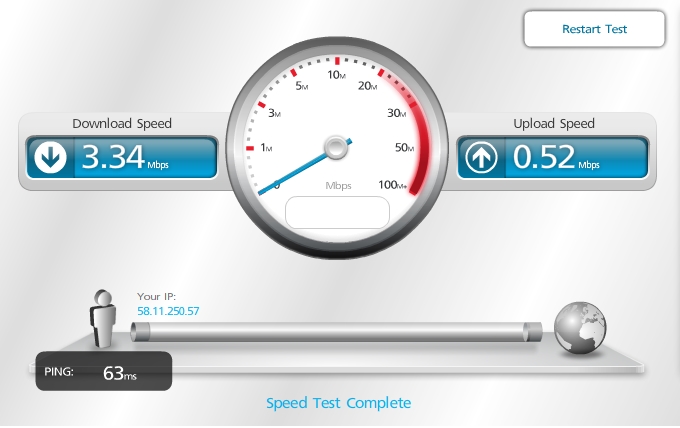Click the globe icon

580,328
